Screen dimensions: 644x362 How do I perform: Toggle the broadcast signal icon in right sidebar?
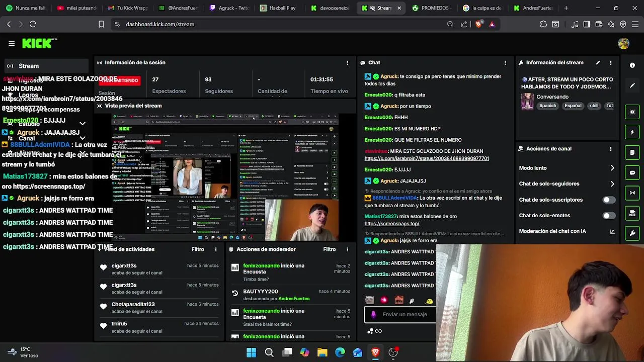pyautogui.click(x=632, y=193)
